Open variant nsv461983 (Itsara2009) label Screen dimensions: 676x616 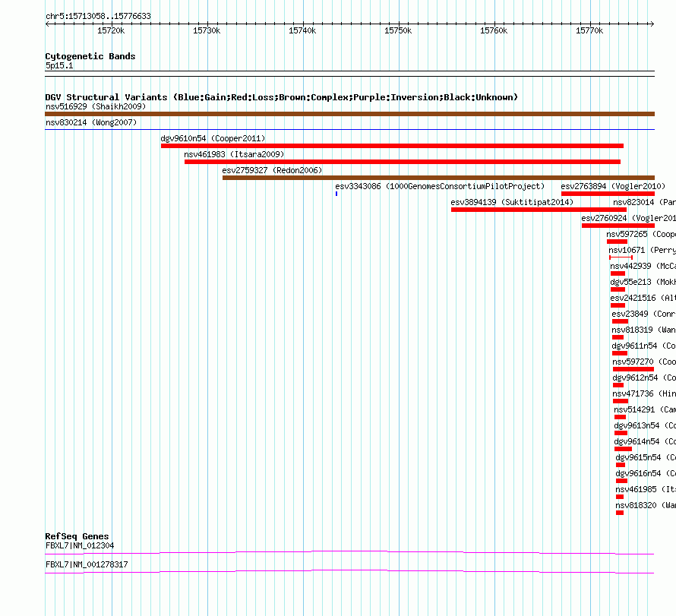[234, 154]
